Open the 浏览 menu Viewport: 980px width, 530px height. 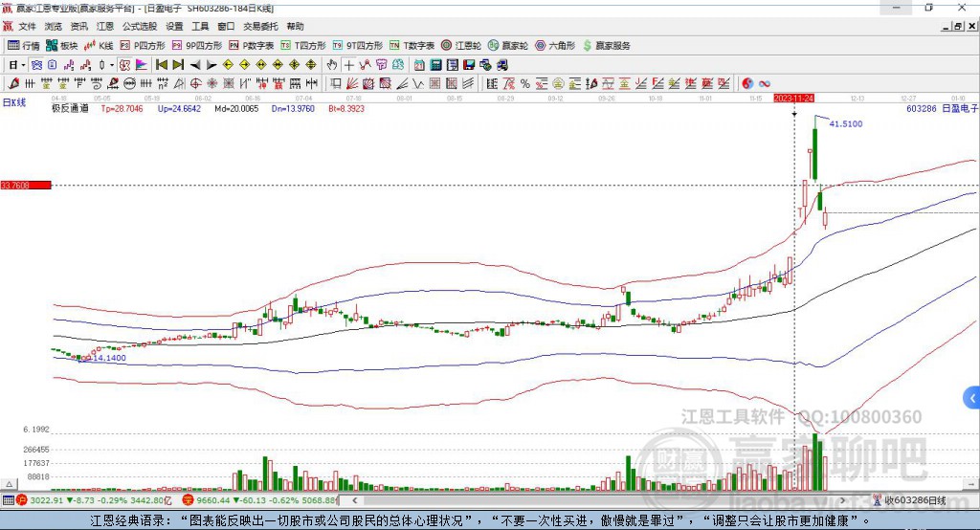click(x=54, y=26)
